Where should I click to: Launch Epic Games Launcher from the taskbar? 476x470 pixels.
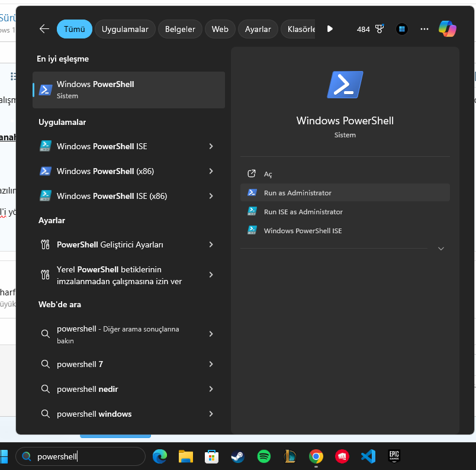(394, 456)
